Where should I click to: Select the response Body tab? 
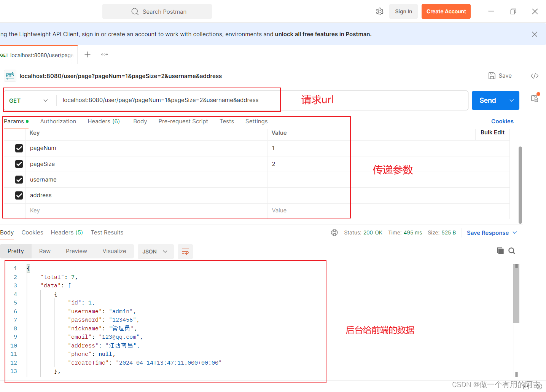click(7, 233)
